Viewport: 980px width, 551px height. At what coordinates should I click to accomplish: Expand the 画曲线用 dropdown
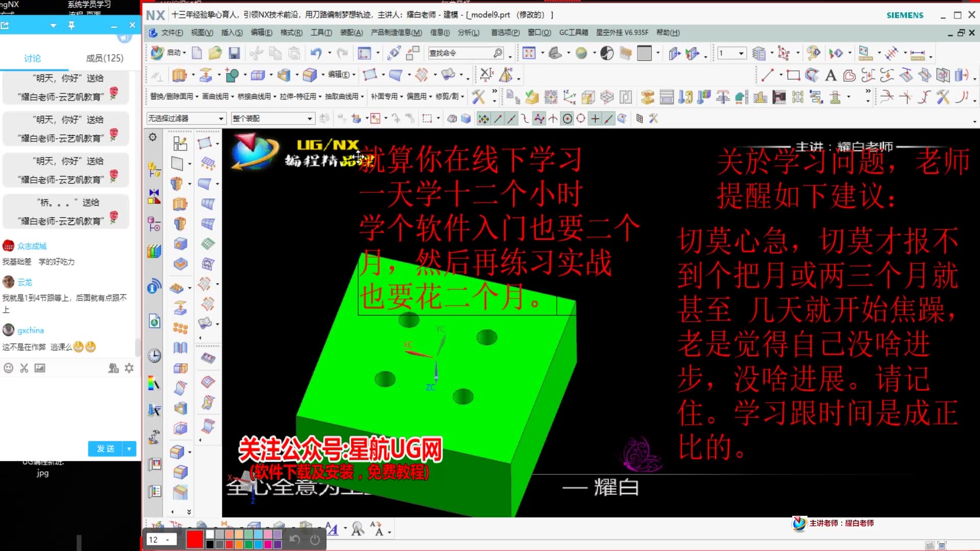click(218, 96)
